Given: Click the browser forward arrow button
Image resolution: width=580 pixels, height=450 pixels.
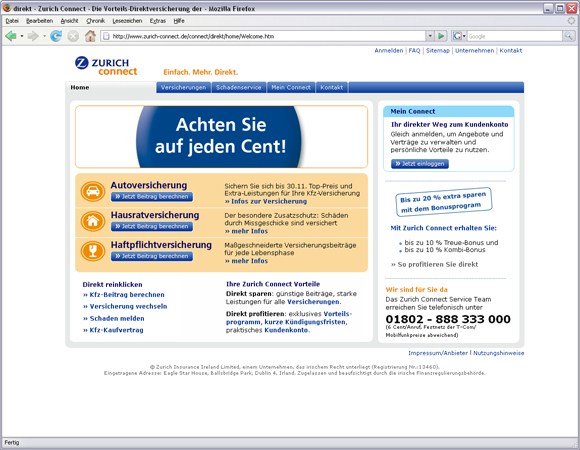Looking at the screenshot, I should (x=33, y=36).
